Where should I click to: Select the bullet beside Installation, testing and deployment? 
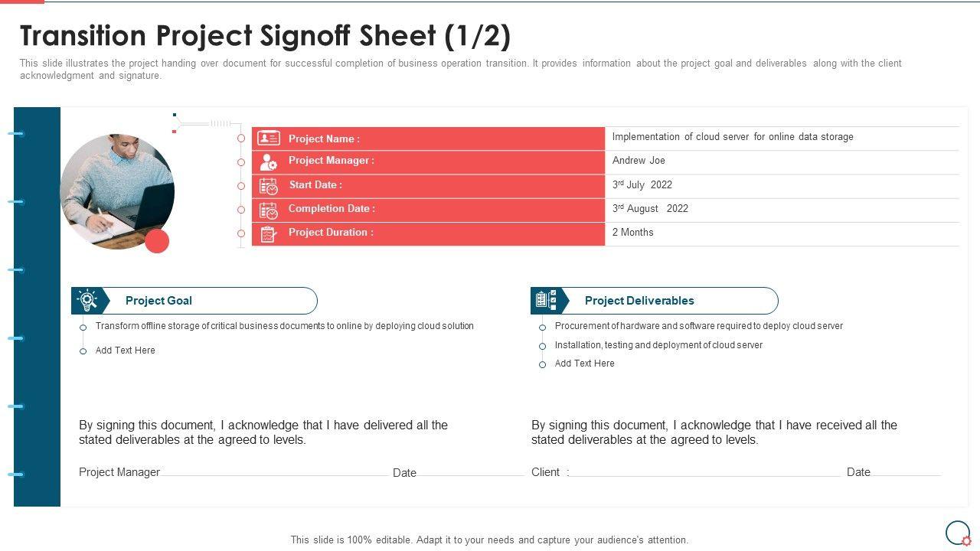[x=542, y=346]
